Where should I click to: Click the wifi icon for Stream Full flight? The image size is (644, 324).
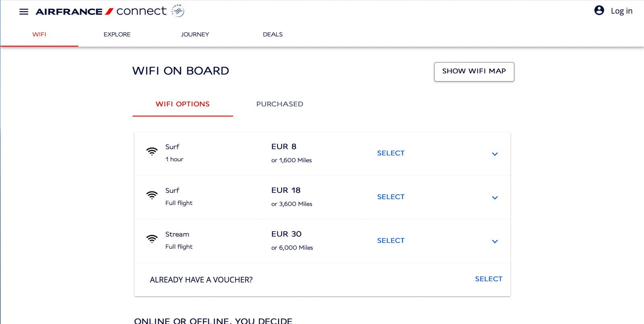(152, 239)
